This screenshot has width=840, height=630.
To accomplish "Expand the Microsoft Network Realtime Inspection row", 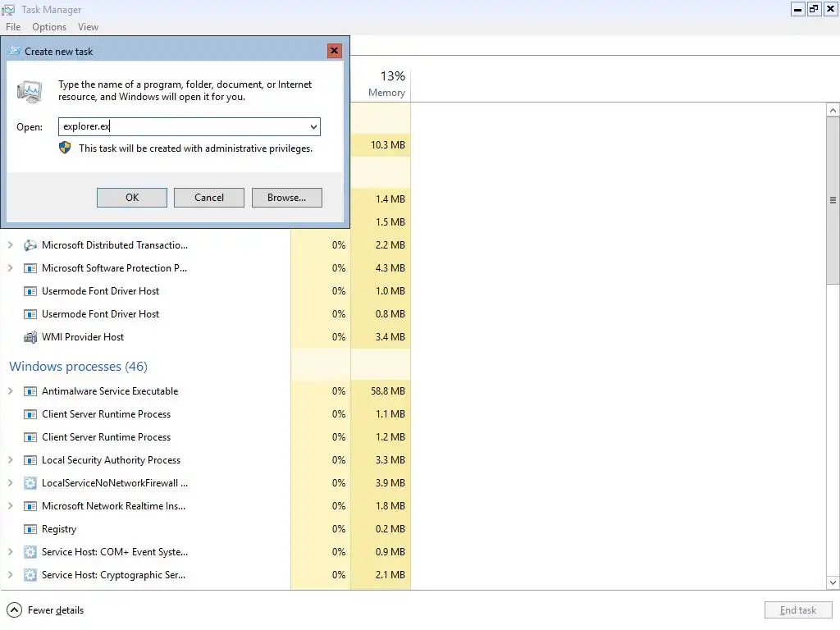I will click(10, 505).
